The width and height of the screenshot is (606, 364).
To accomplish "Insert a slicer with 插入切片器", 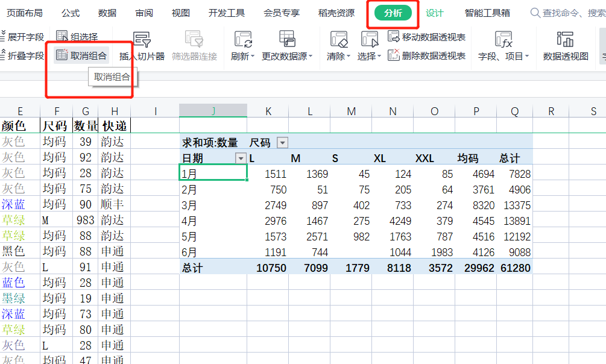I will tap(142, 40).
